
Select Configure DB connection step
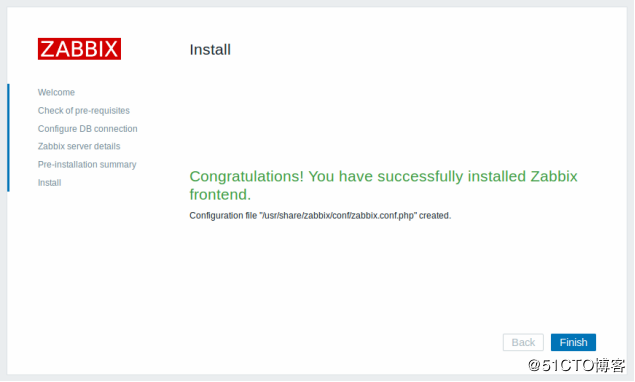pos(87,128)
